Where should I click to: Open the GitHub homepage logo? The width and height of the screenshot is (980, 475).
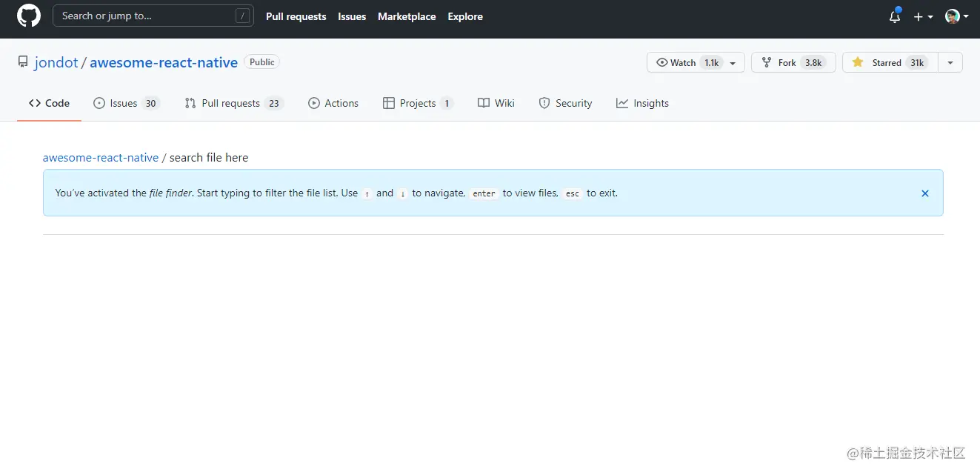29,16
